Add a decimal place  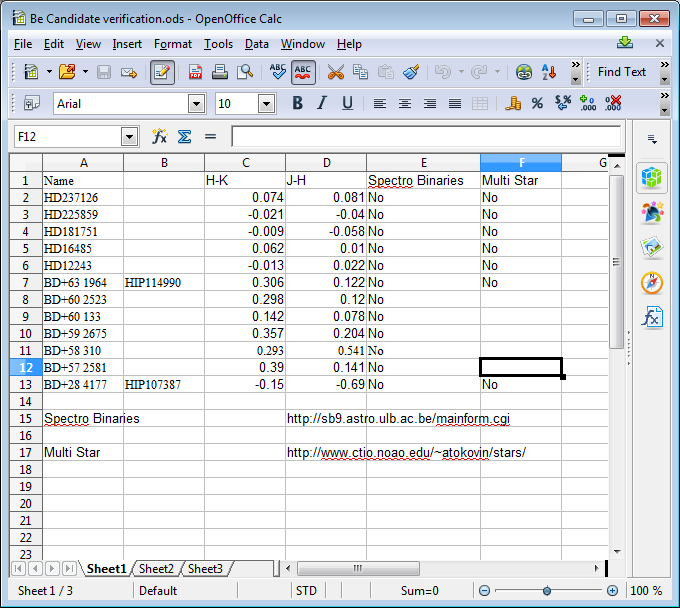point(588,104)
